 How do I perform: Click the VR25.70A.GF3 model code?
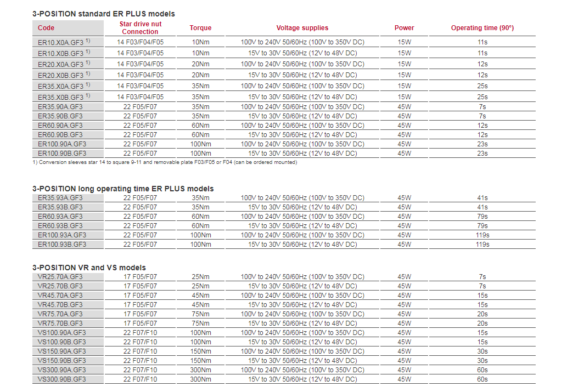[60, 277]
